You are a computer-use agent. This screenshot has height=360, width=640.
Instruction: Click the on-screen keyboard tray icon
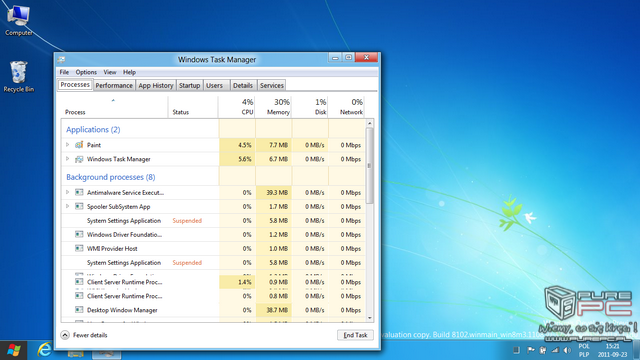point(516,350)
